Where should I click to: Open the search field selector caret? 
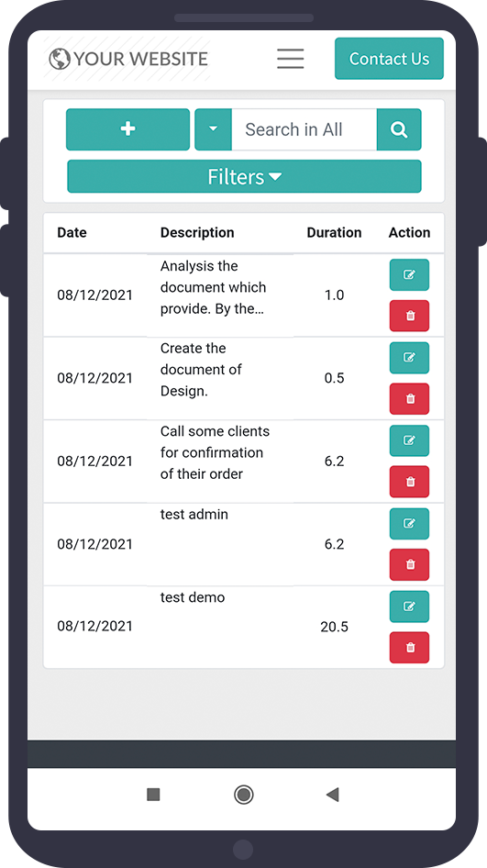213,129
